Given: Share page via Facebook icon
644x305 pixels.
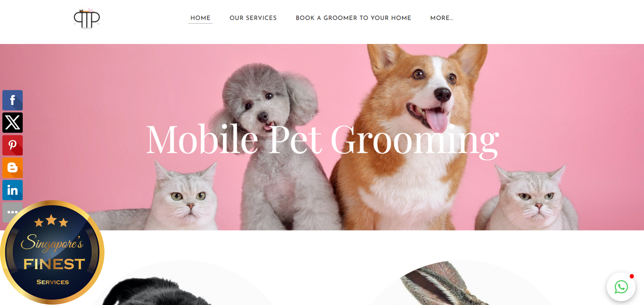Looking at the screenshot, I should click(x=13, y=100).
